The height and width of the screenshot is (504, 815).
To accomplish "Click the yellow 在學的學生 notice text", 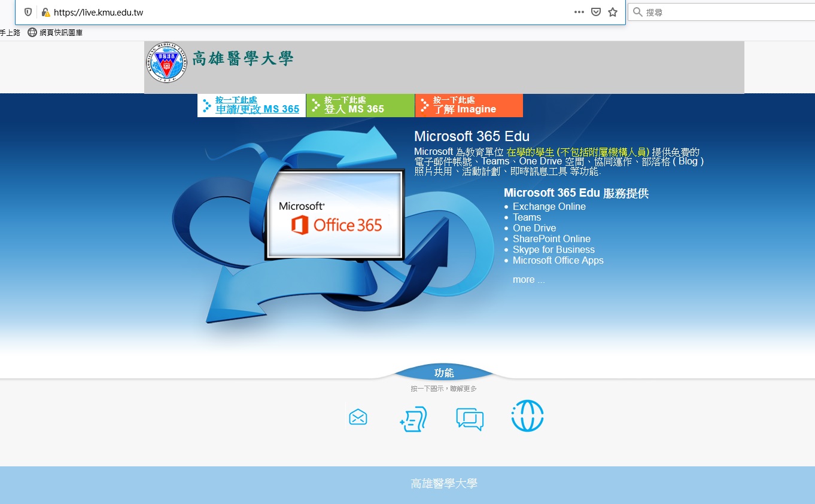I will (578, 152).
